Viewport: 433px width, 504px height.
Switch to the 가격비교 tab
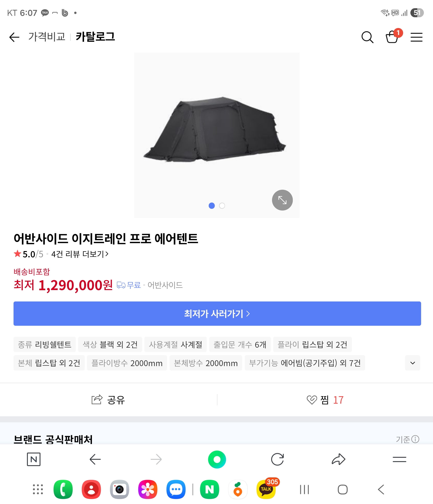pyautogui.click(x=47, y=37)
